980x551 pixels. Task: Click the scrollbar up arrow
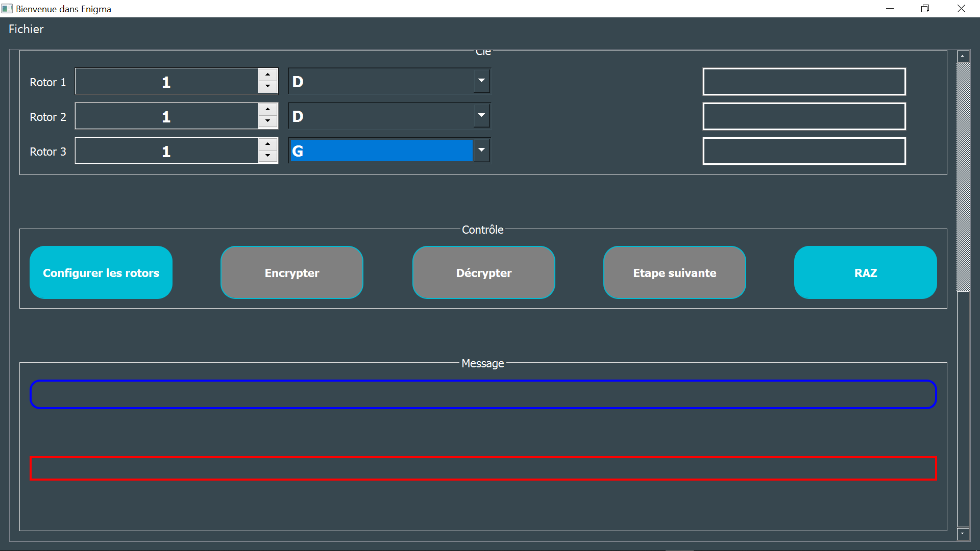pyautogui.click(x=963, y=56)
